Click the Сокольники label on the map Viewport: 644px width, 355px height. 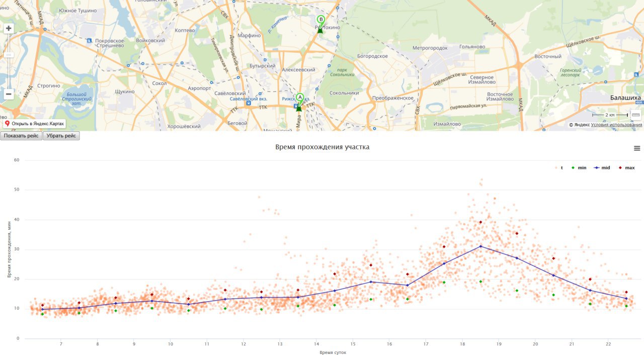(344, 93)
